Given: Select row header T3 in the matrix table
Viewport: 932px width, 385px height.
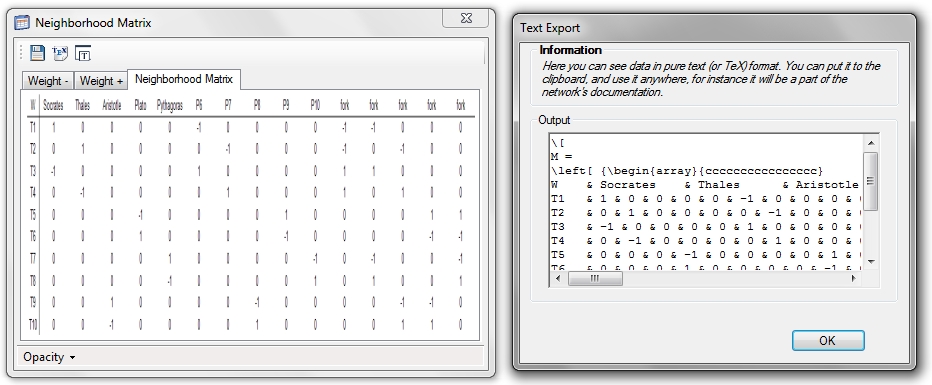Looking at the screenshot, I should tap(33, 171).
